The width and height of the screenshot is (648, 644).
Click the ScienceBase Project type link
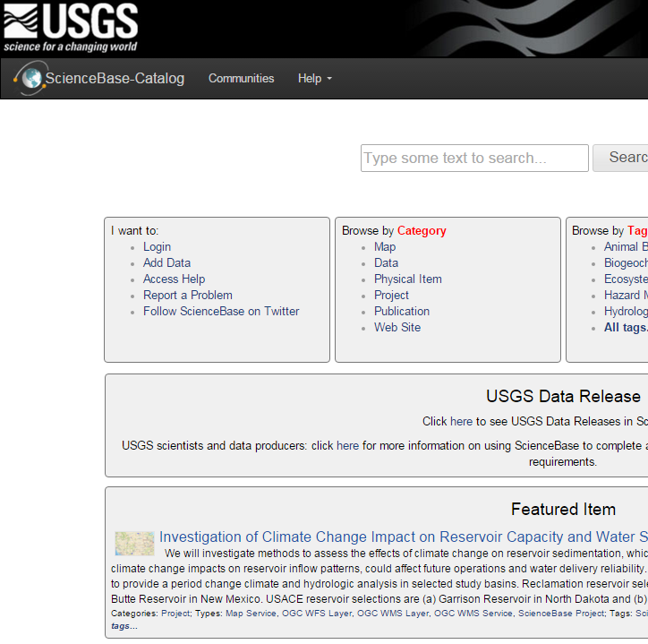pos(561,614)
